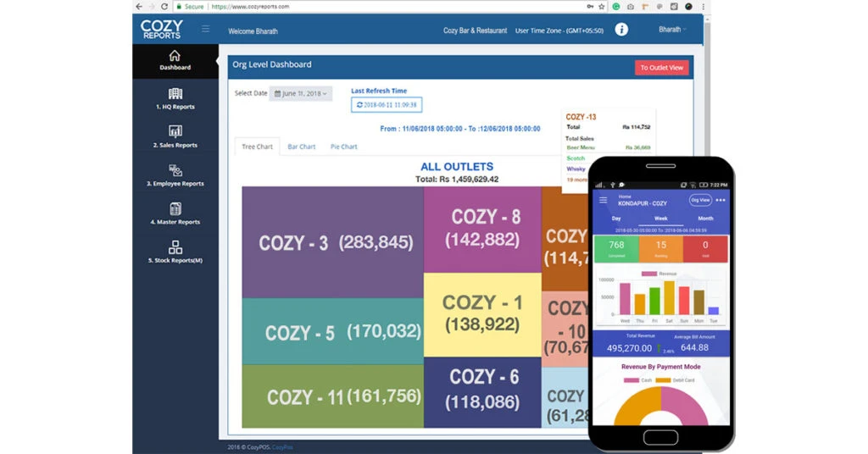Click the COZY - 8 magenta treemap tile
Viewport: 868px width, 454px height.
pyautogui.click(x=482, y=230)
